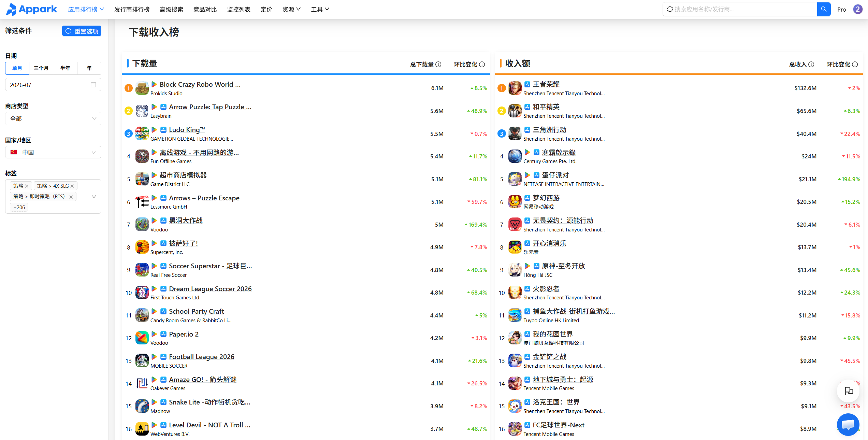Viewport: 868px width, 440px height.
Task: Click 重置选项 reset button
Action: (x=82, y=31)
